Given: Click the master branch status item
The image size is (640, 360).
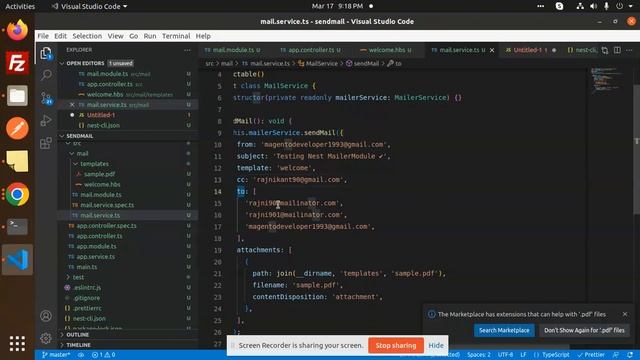Looking at the screenshot, I should [x=56, y=355].
